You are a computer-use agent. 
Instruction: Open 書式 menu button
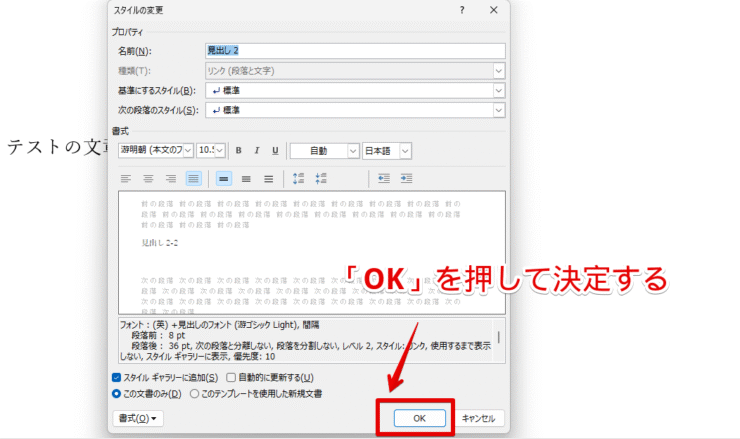138,418
